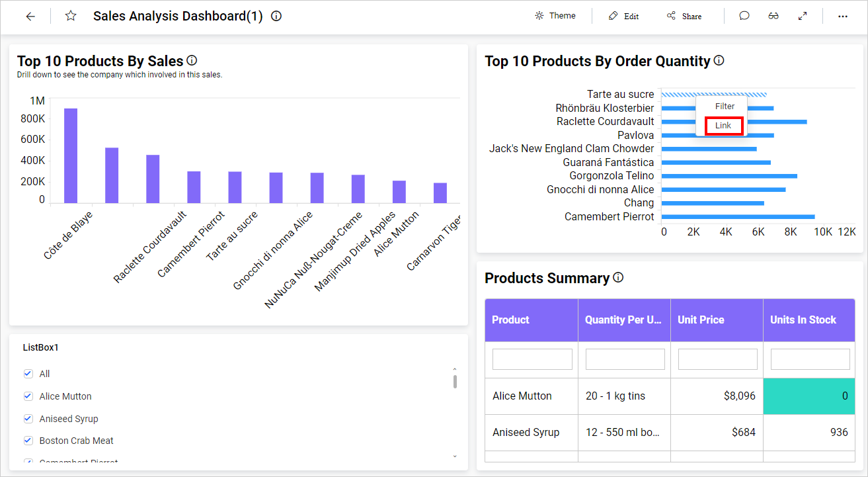Screen dimensions: 868x477
Task: Enter fullscreen with the expand icon
Action: click(803, 17)
